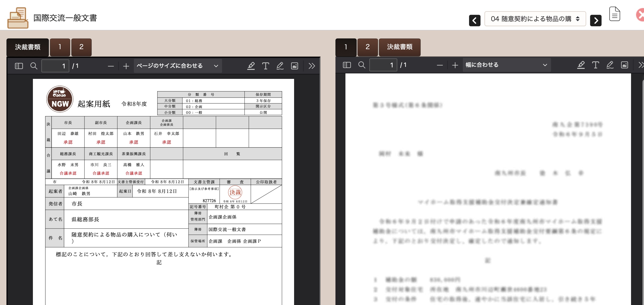The width and height of the screenshot is (644, 305).
Task: Select highlight tool in left viewer
Action: pos(251,66)
